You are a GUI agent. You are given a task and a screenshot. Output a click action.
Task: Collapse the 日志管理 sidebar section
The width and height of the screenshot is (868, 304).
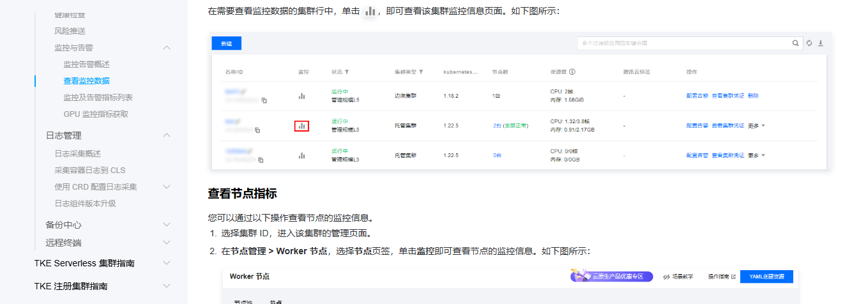(x=167, y=135)
